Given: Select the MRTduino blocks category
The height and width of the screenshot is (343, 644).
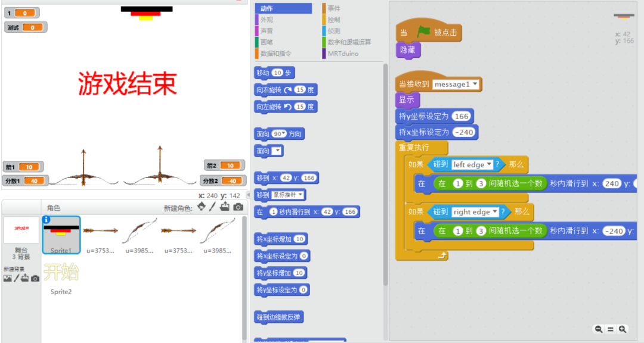Looking at the screenshot, I should click(x=342, y=54).
